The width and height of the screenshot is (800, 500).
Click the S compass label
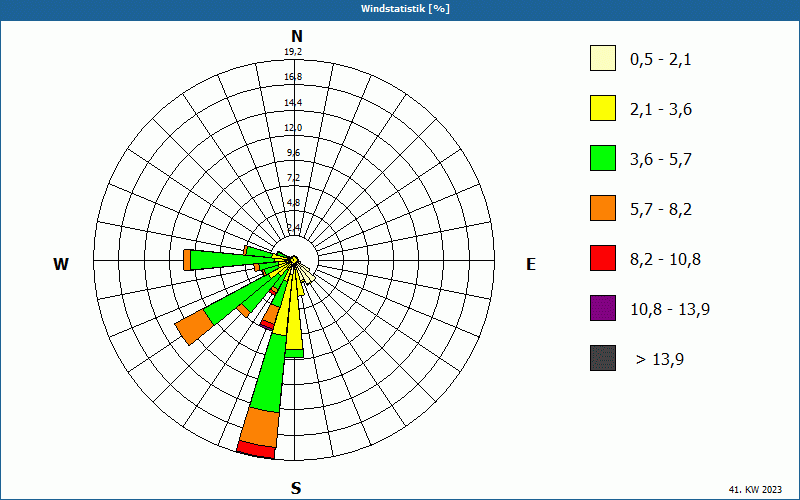click(x=296, y=489)
